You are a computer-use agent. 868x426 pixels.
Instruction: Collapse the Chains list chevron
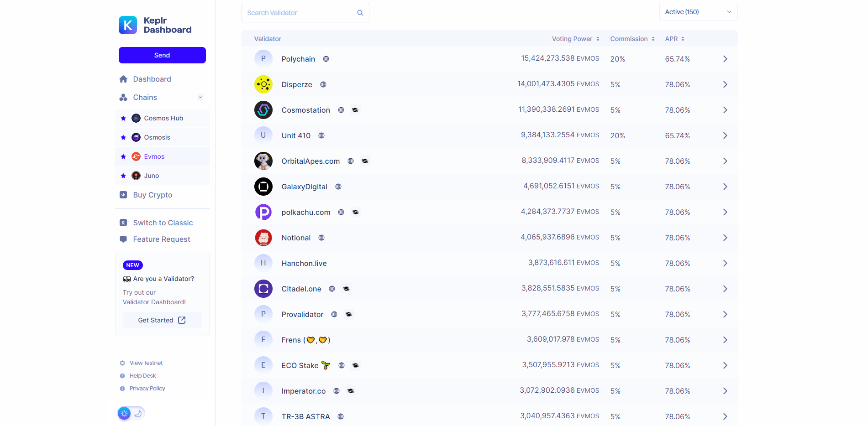200,97
